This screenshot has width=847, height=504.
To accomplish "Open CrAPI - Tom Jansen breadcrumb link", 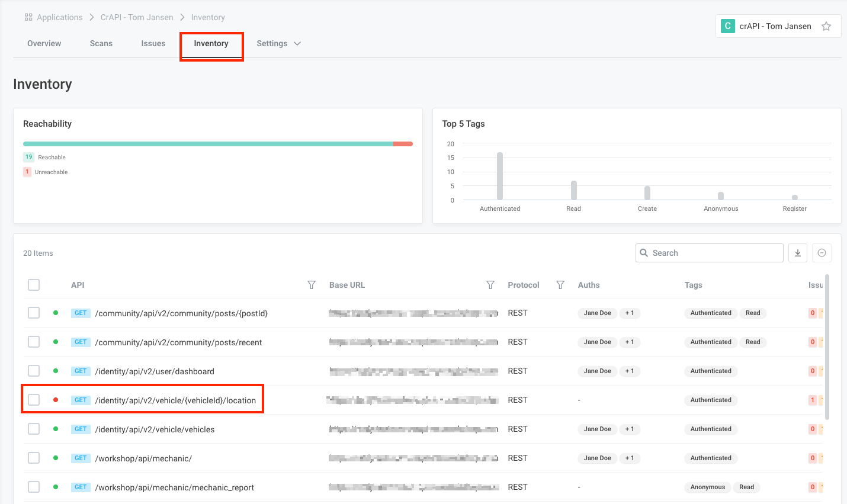I will tap(137, 17).
